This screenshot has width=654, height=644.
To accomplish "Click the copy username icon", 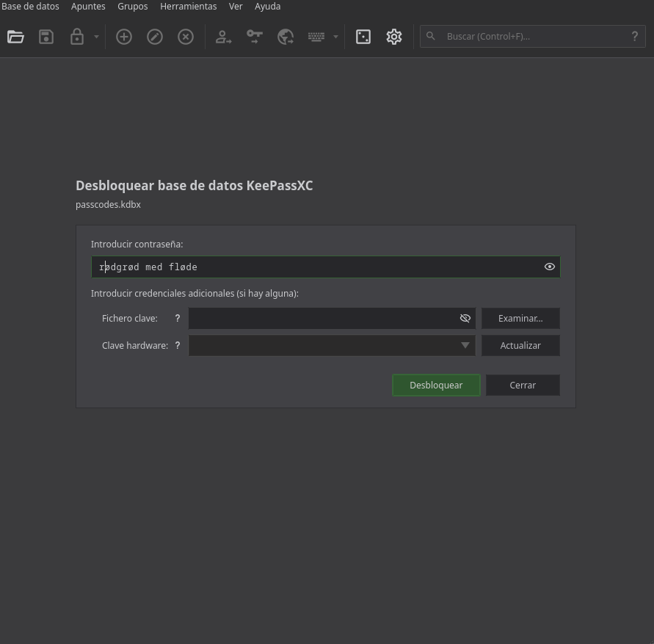I will coord(223,37).
